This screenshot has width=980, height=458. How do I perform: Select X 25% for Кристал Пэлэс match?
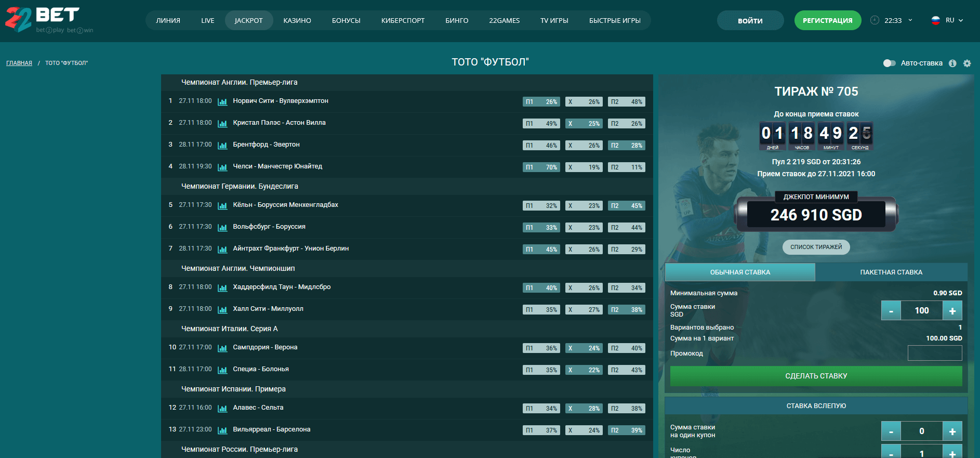click(584, 124)
